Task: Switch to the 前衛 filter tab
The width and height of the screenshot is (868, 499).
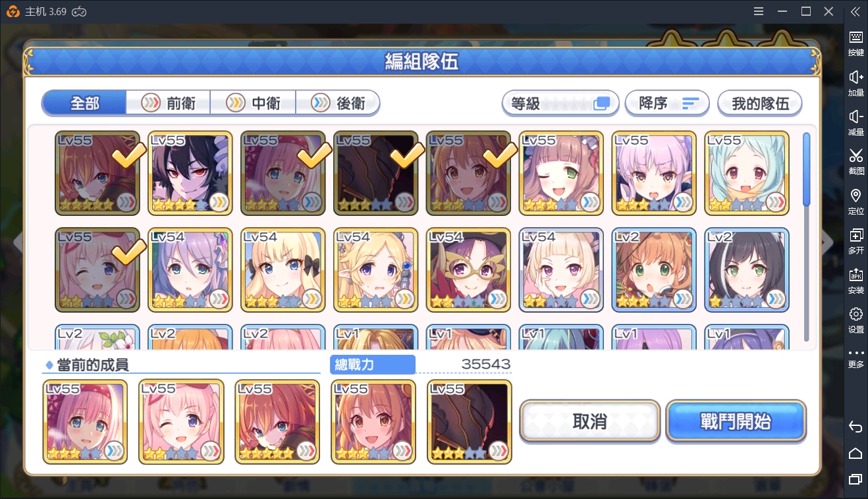Action: 168,103
